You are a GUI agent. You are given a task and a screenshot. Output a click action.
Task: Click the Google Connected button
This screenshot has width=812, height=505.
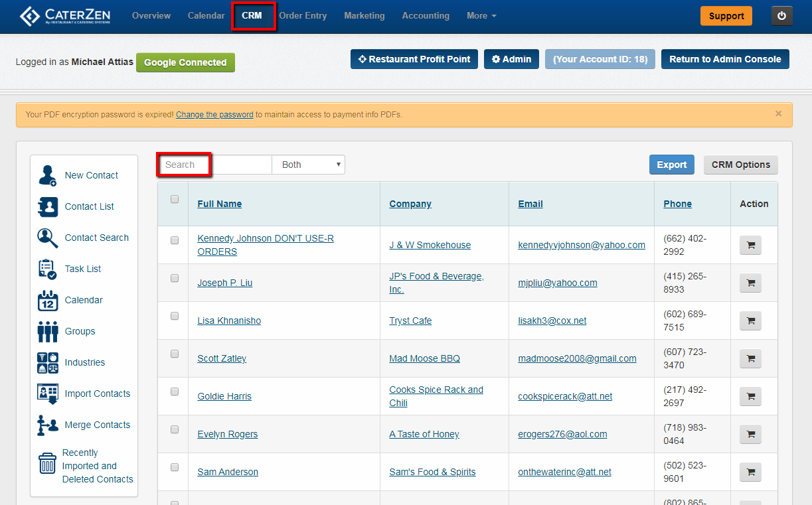tap(185, 62)
